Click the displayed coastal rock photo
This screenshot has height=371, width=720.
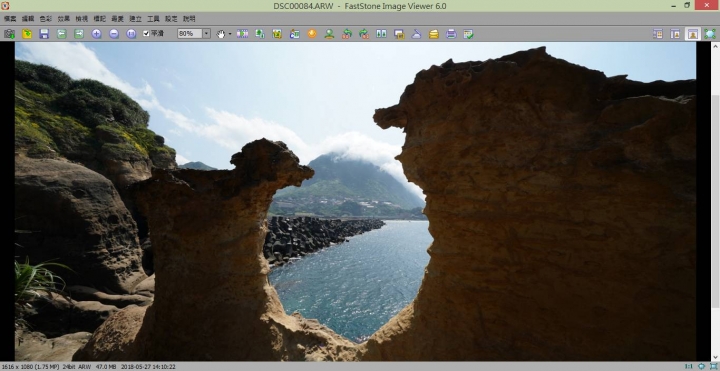[356, 201]
